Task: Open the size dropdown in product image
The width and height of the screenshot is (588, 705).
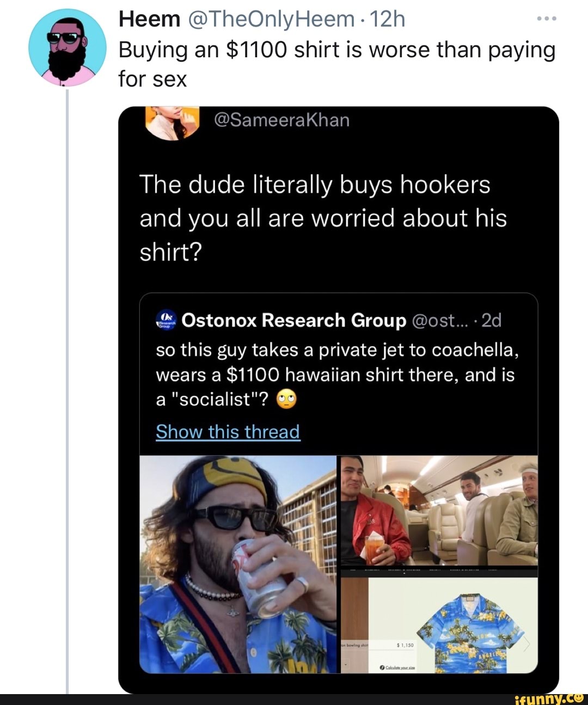Action: [346, 665]
